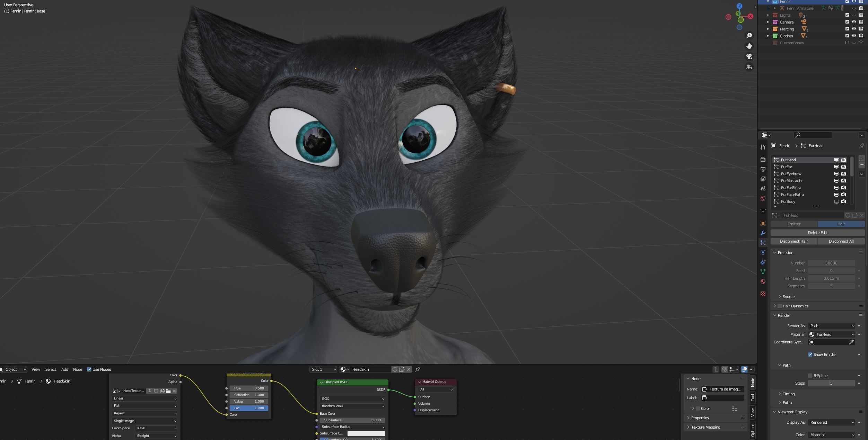
Task: Open the Modifiers wrench tab
Action: 763,233
